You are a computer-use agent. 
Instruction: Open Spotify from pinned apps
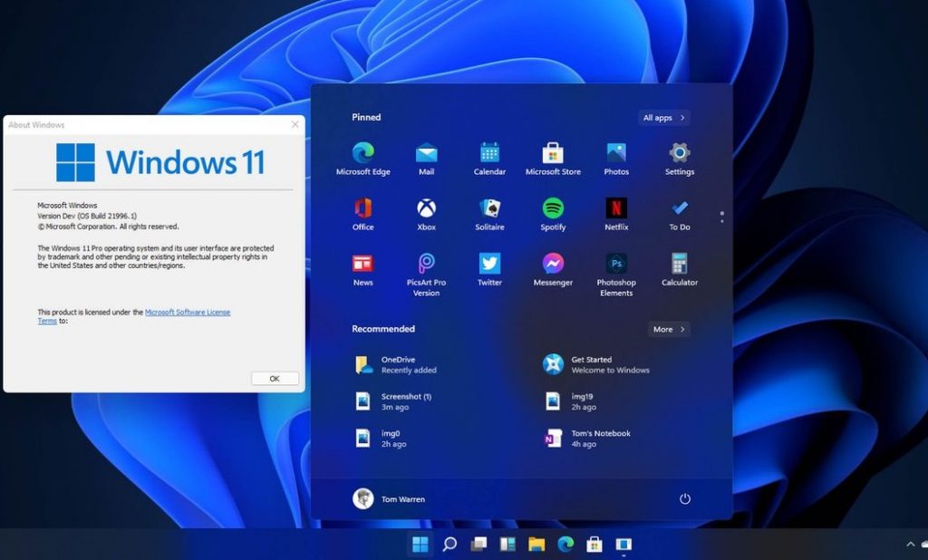tap(553, 214)
